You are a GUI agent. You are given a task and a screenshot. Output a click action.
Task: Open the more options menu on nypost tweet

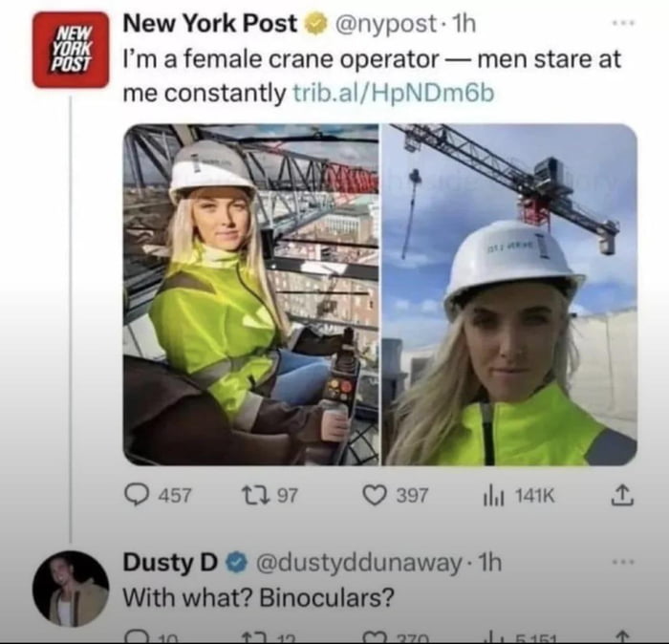(624, 24)
